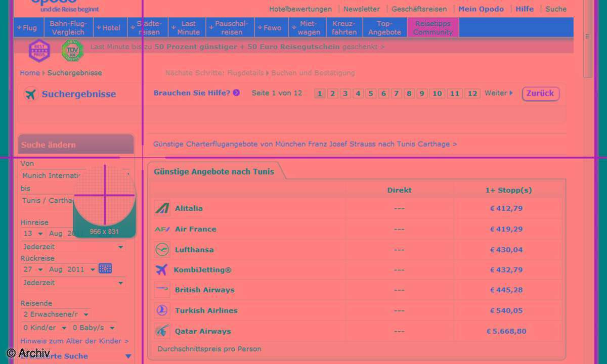607x364 pixels.
Task: Open the Geschäftsreisen link
Action: 419,9
